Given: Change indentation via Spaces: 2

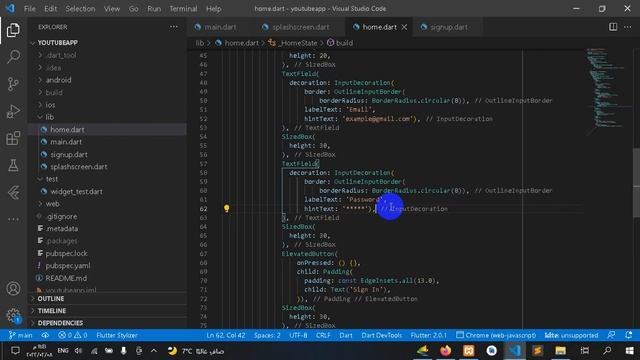Looking at the screenshot, I should pyautogui.click(x=267, y=335).
